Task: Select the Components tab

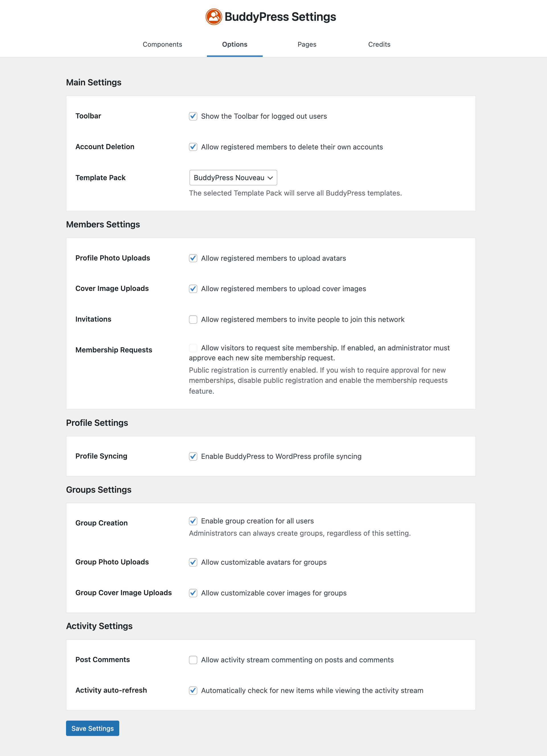Action: [x=162, y=44]
